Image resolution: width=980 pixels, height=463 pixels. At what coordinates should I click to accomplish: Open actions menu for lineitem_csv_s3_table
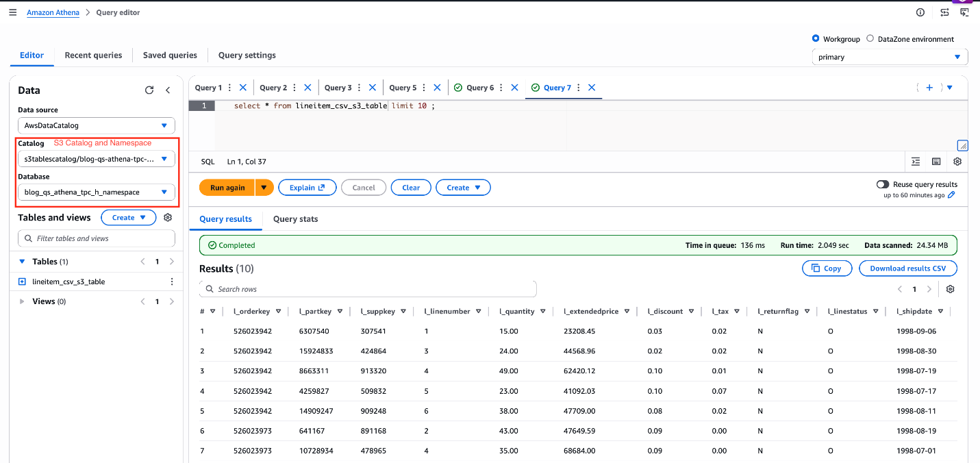[x=171, y=281]
